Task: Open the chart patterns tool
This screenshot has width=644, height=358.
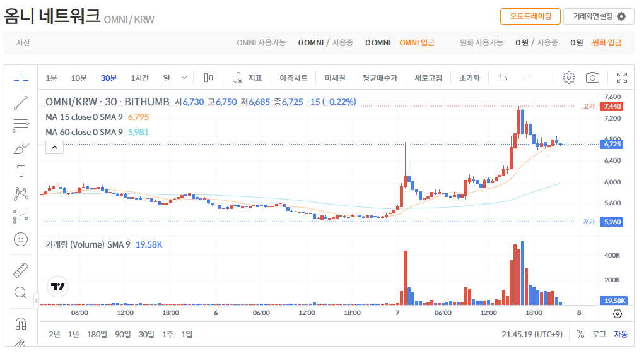Action: pyautogui.click(x=21, y=194)
